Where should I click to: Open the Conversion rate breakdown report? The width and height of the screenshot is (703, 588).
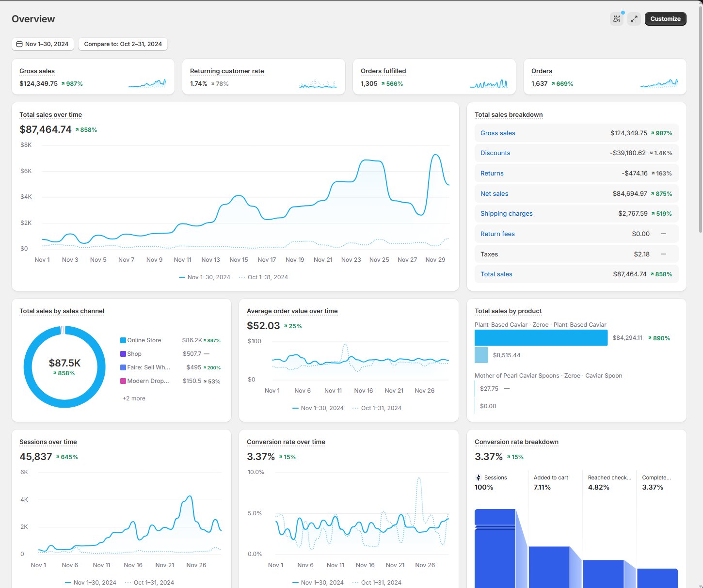(516, 442)
